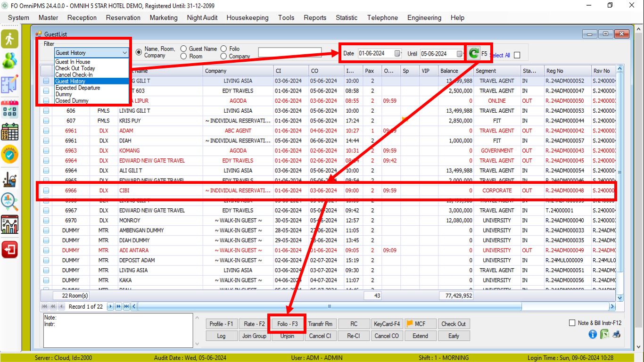This screenshot has height=362, width=644.
Task: Choose Guest In House from filter list
Action: click(91, 62)
